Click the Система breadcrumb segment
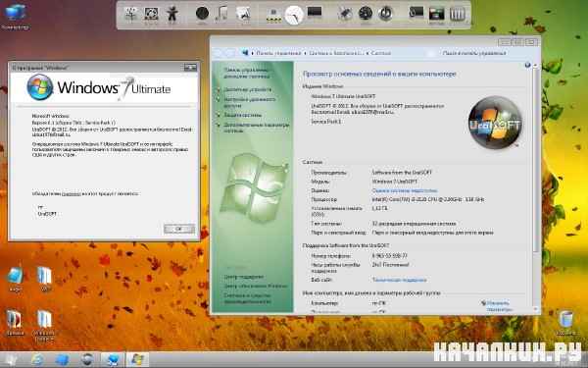Viewport: 588px width, 368px height. 381,53
